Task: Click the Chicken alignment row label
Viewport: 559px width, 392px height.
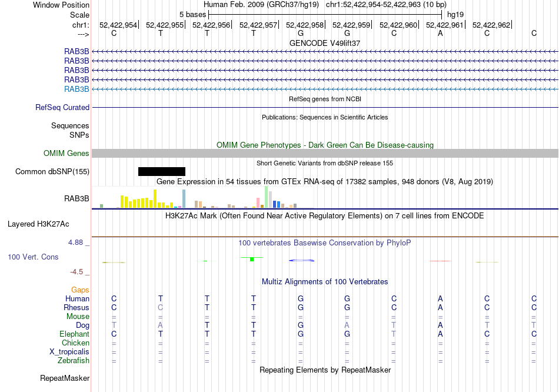Action: click(75, 343)
